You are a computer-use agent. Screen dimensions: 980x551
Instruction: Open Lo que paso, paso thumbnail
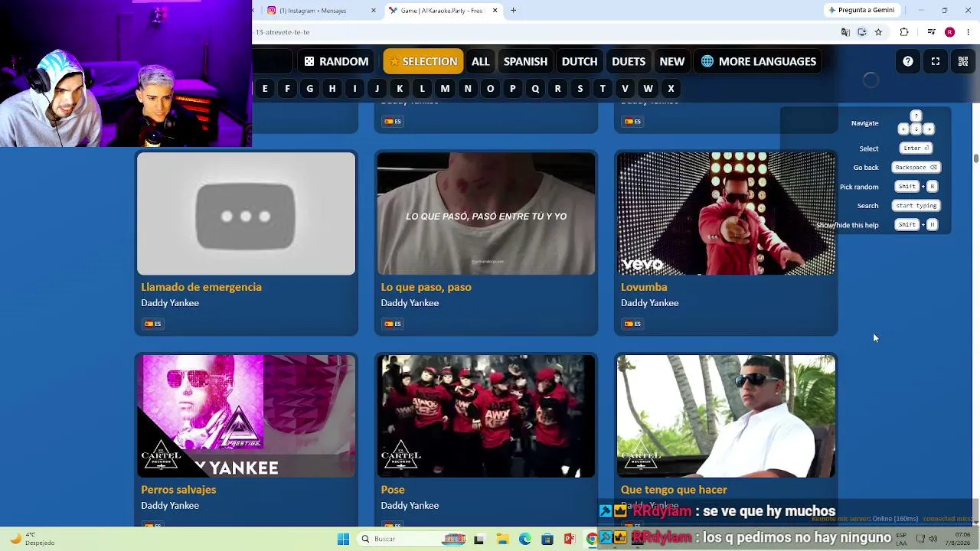click(486, 214)
